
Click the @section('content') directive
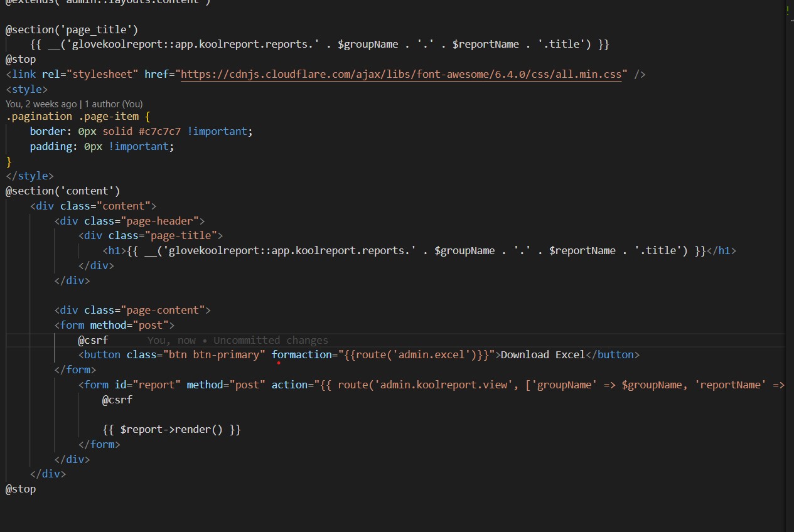tap(63, 191)
